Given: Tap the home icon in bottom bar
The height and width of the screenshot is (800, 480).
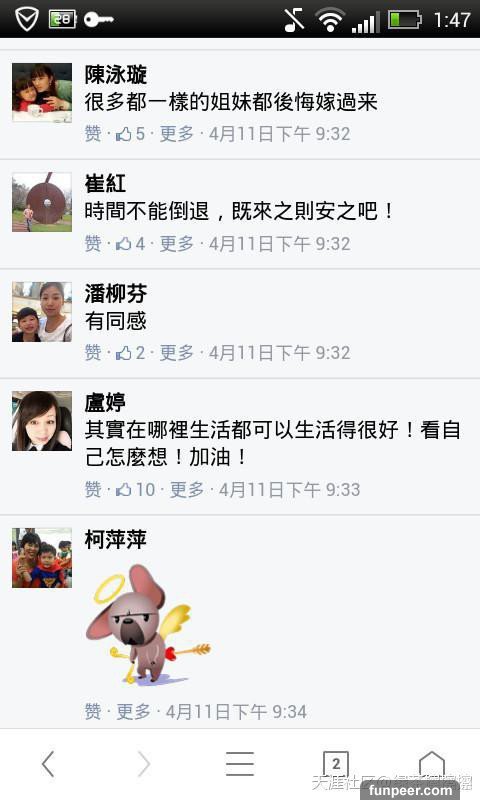Looking at the screenshot, I should pyautogui.click(x=432, y=764).
